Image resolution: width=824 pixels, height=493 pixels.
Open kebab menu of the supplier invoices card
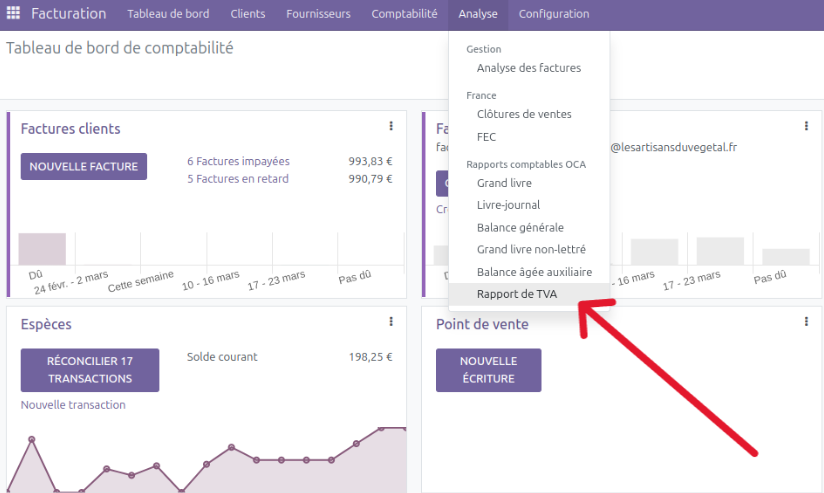[x=806, y=126]
